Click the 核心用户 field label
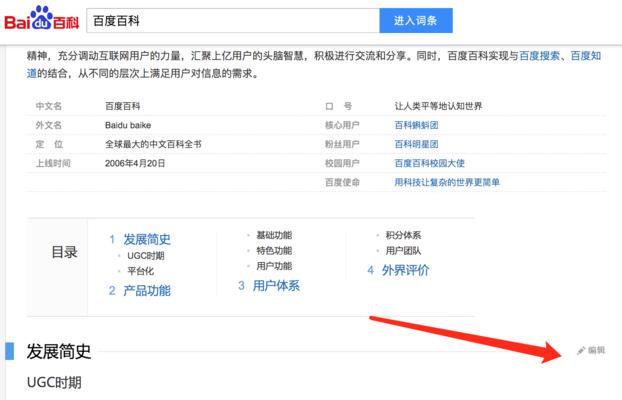 pyautogui.click(x=342, y=125)
